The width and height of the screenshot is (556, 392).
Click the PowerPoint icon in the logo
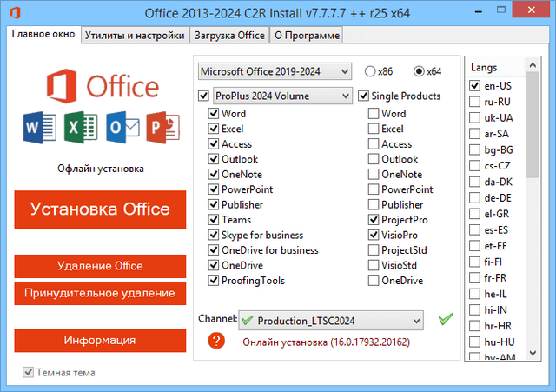pos(160,130)
